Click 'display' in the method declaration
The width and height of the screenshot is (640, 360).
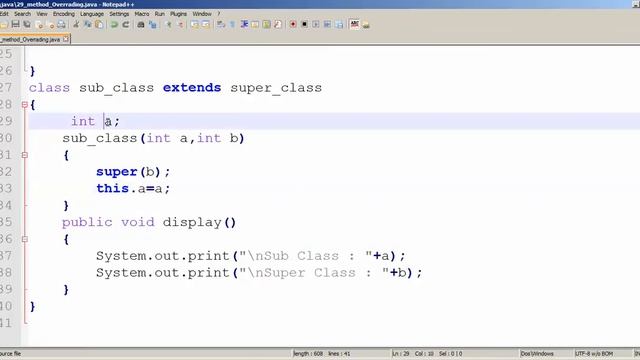click(x=192, y=222)
